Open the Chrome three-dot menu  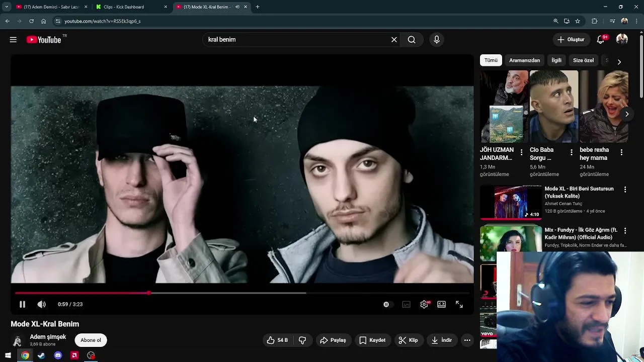coord(637,21)
